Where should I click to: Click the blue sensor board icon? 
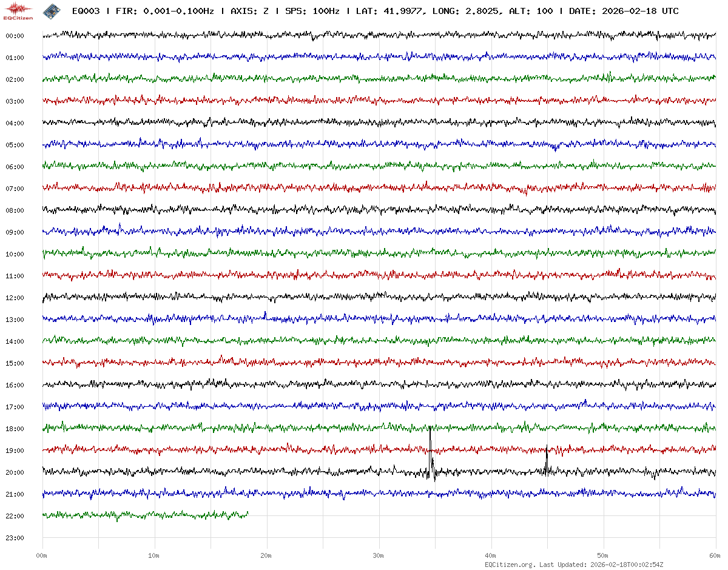[52, 10]
